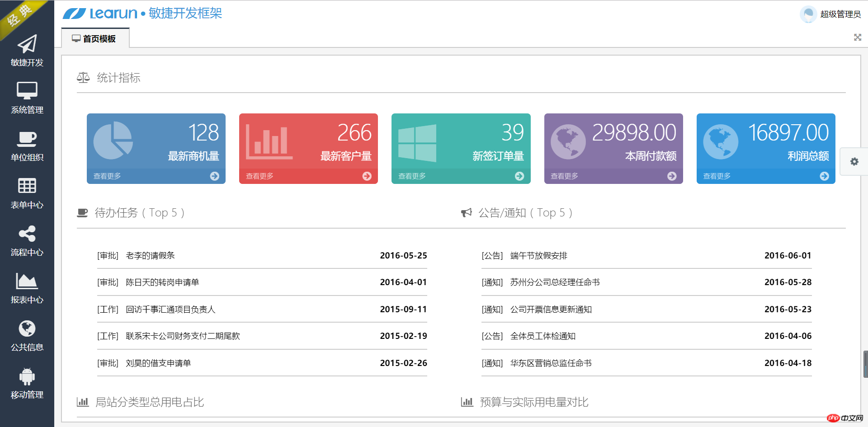Open 报表中心 area chart icon
This screenshot has width=868, height=427.
tap(27, 281)
